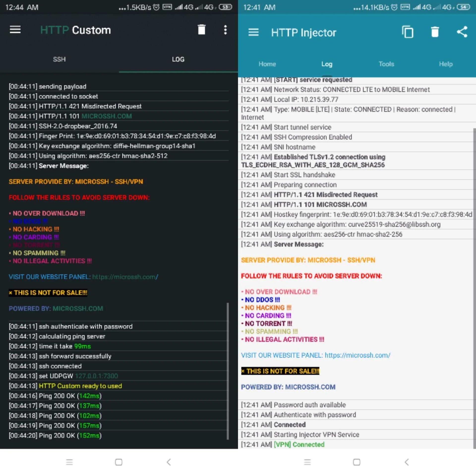
Task: Tap 'calculating ping server' log line
Action: click(57, 336)
